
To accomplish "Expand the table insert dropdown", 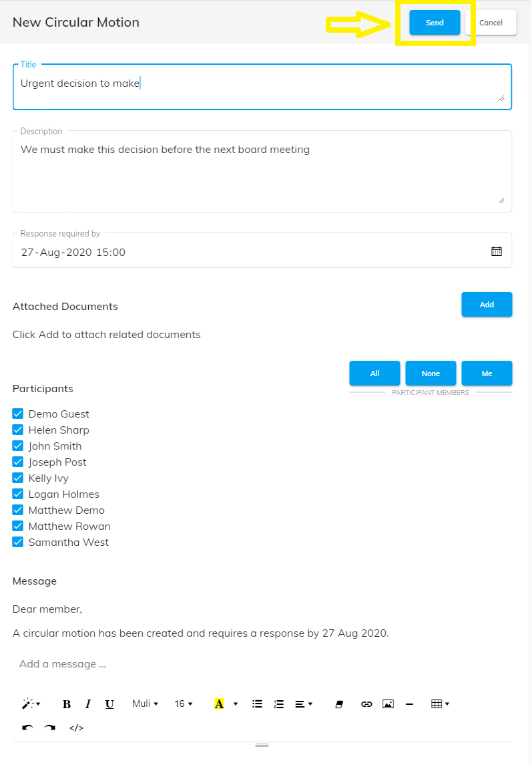I will [440, 704].
